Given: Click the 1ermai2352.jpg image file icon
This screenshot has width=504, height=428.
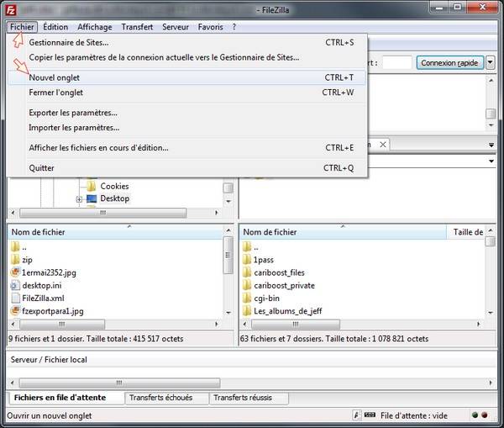Looking at the screenshot, I should click(x=15, y=272).
